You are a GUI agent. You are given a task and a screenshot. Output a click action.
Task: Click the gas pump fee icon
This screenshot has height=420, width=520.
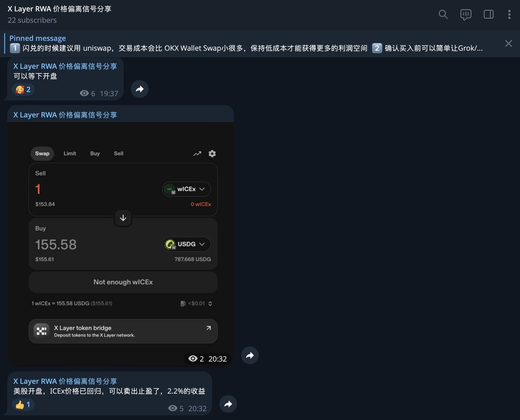pos(183,304)
